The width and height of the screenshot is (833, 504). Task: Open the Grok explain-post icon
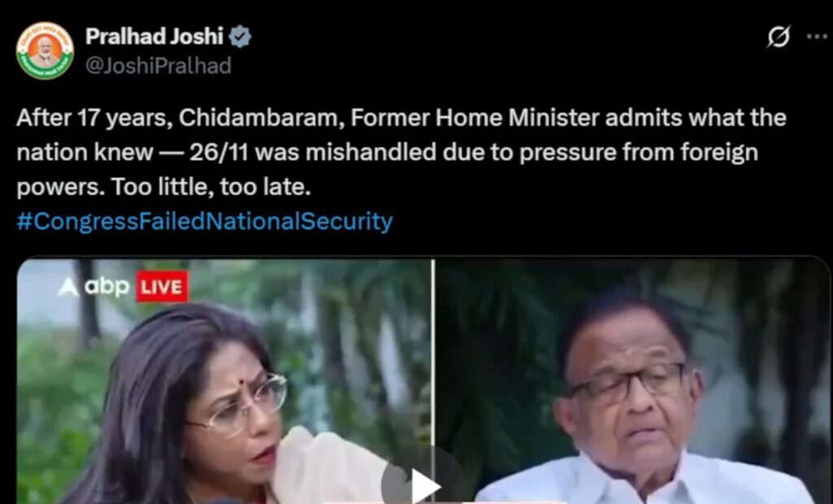pyautogui.click(x=778, y=37)
